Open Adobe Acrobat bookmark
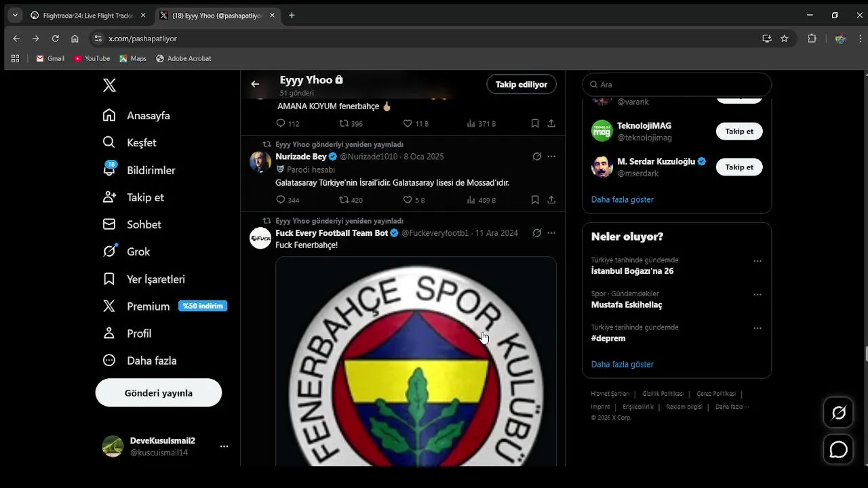The width and height of the screenshot is (868, 488). (x=184, y=59)
